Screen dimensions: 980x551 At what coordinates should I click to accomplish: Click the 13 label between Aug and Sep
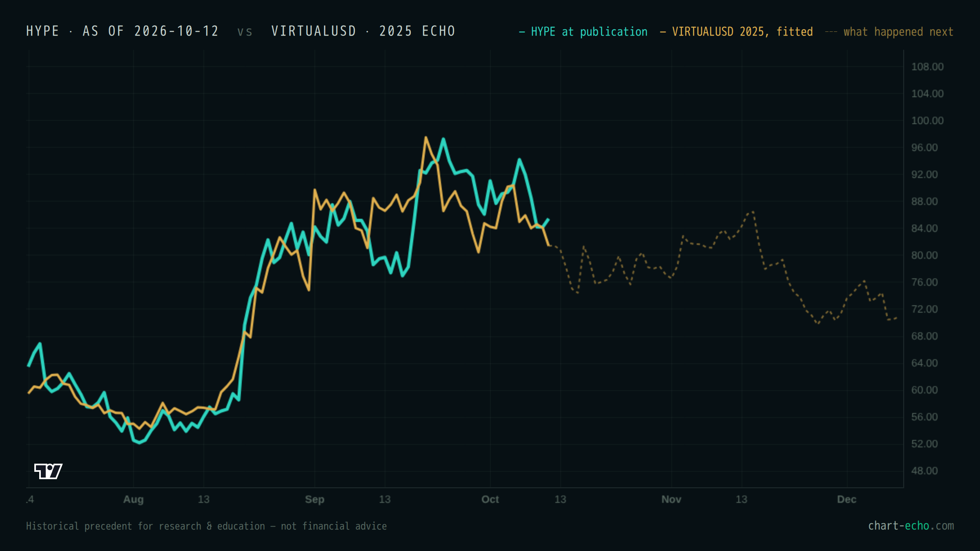point(203,499)
